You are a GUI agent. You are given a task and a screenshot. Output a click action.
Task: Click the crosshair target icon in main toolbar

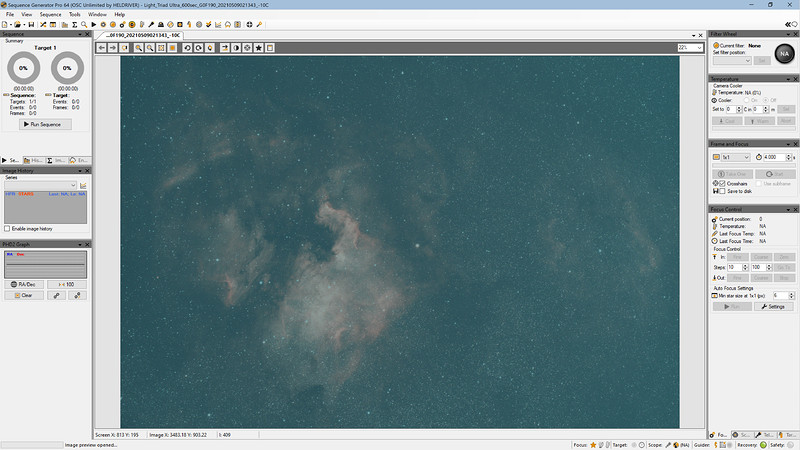[249, 24]
